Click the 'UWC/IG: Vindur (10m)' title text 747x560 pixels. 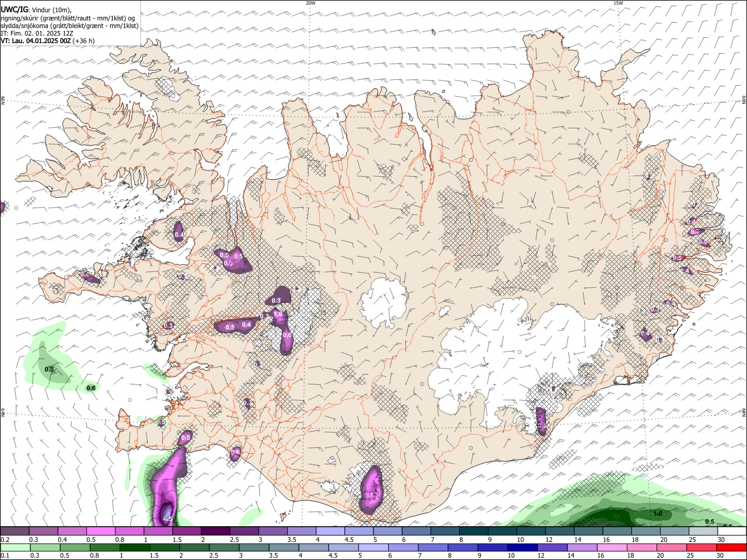[36, 9]
